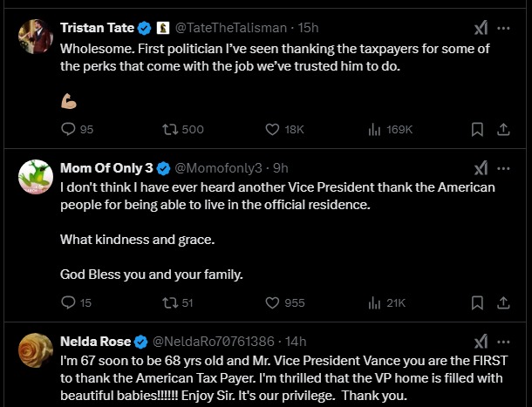Open Grok icon on Tristan Tate's post
This screenshot has width=532, height=407.
[x=481, y=27]
